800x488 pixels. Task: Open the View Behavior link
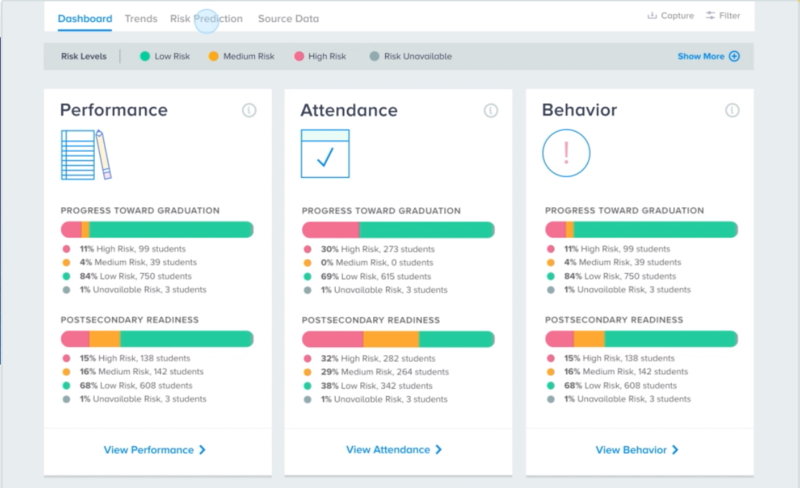tap(637, 450)
